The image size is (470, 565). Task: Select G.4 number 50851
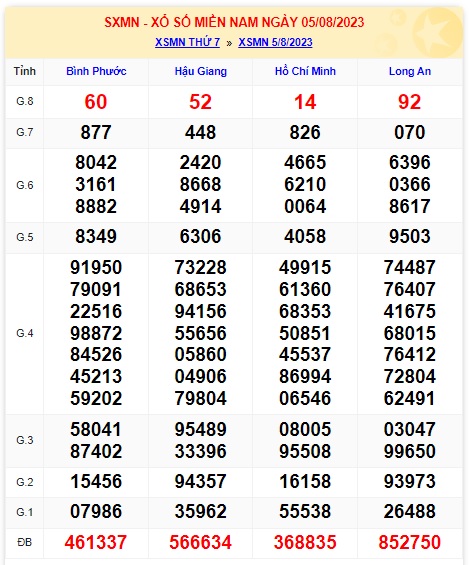(305, 333)
